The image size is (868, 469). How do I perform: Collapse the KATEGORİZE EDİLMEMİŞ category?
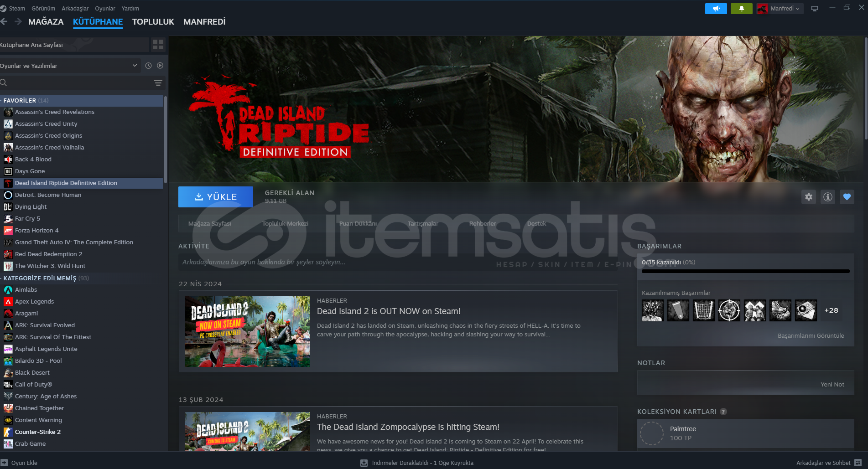(81, 278)
